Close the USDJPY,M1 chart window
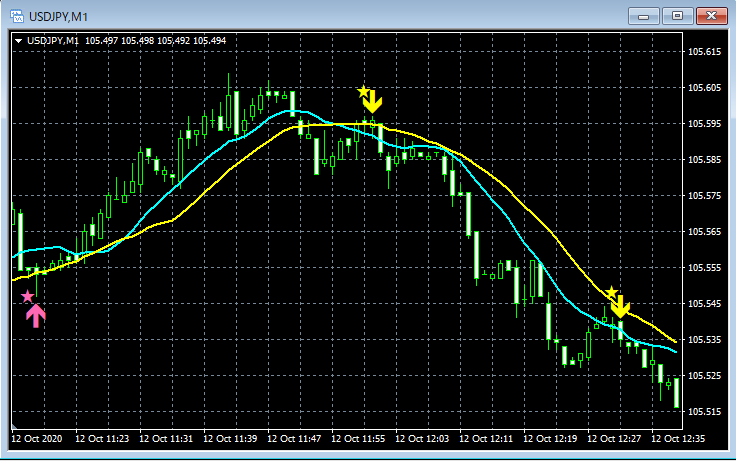The image size is (736, 461). (712, 16)
